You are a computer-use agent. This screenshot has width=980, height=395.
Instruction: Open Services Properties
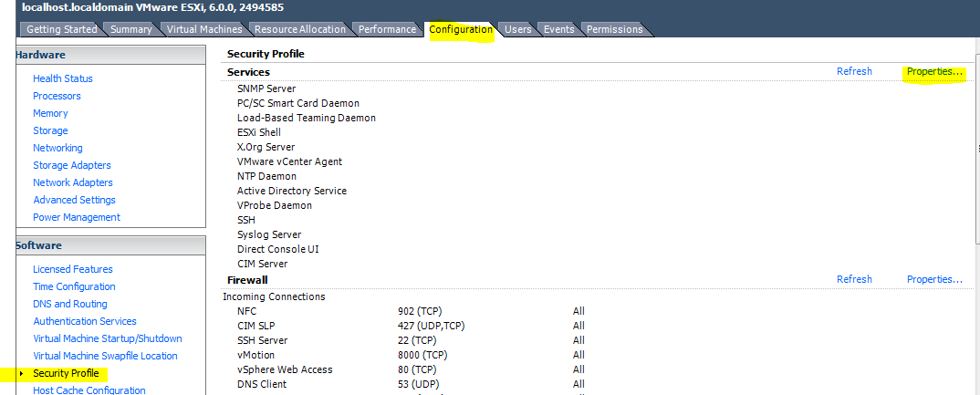935,72
